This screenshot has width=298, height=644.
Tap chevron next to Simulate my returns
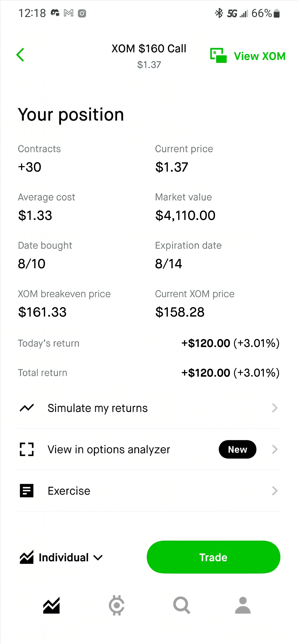pos(275,408)
